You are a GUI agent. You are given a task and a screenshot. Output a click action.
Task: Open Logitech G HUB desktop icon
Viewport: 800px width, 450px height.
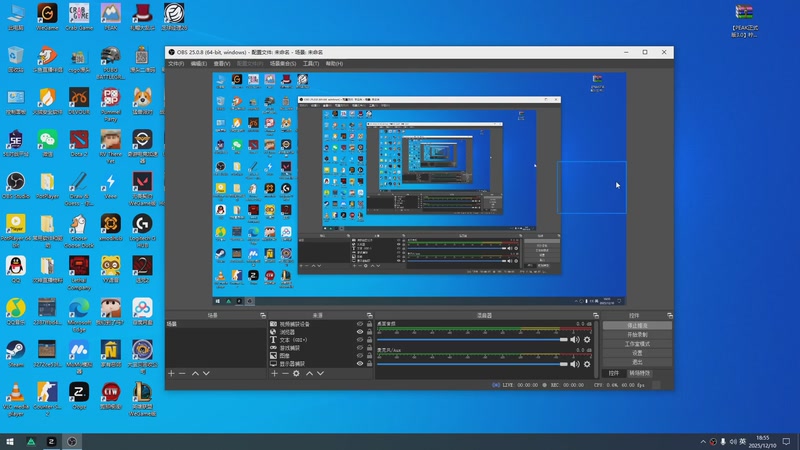142,231
